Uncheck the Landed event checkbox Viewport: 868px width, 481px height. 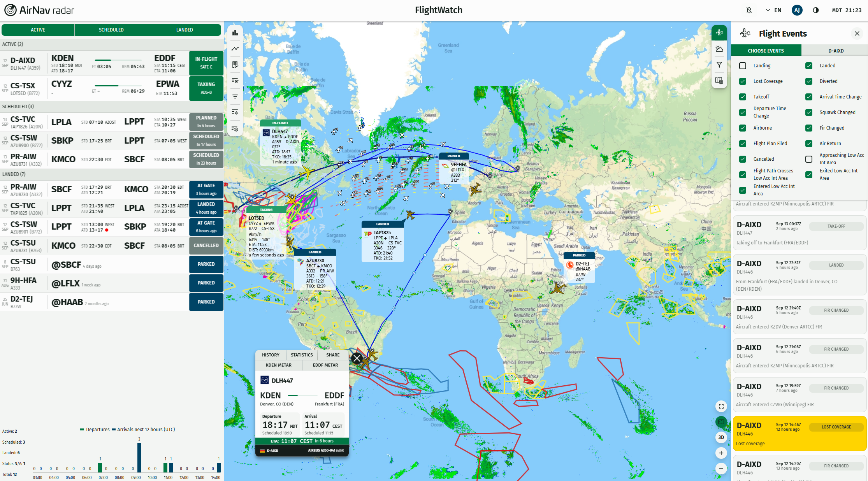pos(809,66)
